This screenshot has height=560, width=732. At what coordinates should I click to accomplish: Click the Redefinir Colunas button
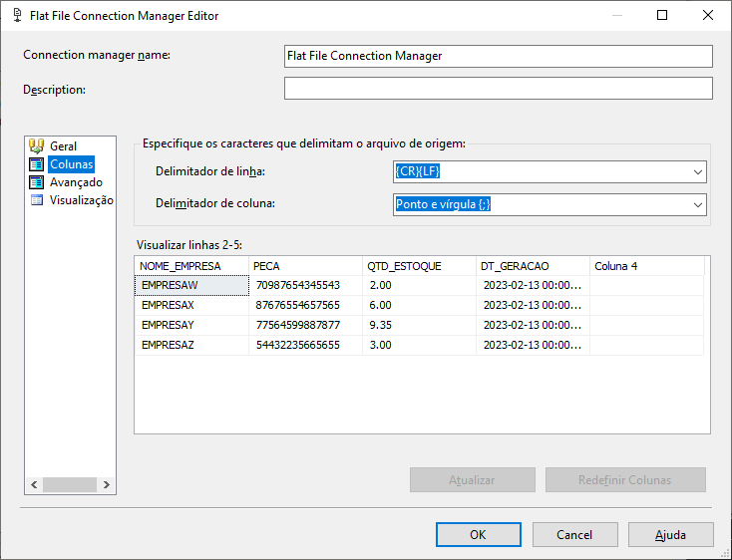pyautogui.click(x=625, y=480)
